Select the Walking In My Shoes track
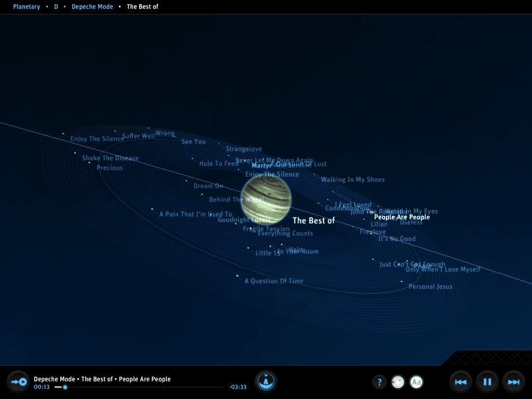The height and width of the screenshot is (399, 532). click(x=353, y=179)
